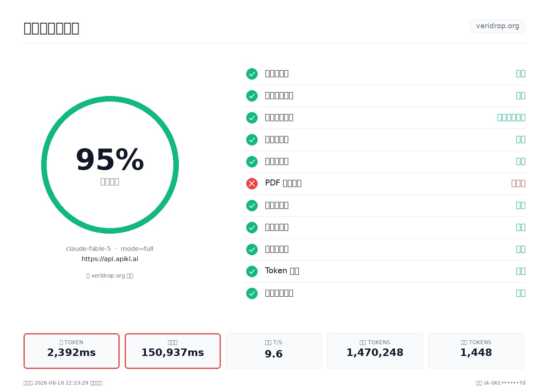Viewport: 549px width, 392px height.
Task: Click the TOKENS card showing 1,448
Action: pyautogui.click(x=476, y=351)
